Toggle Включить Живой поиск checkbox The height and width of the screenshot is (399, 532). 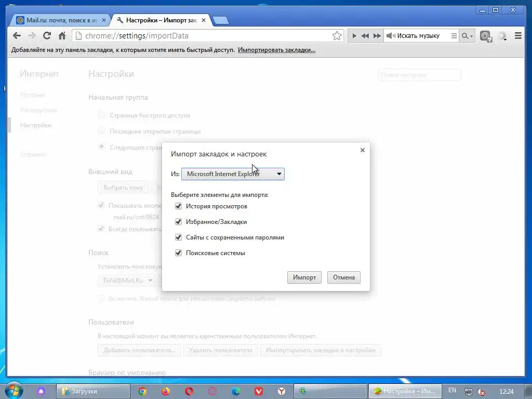pos(101,298)
